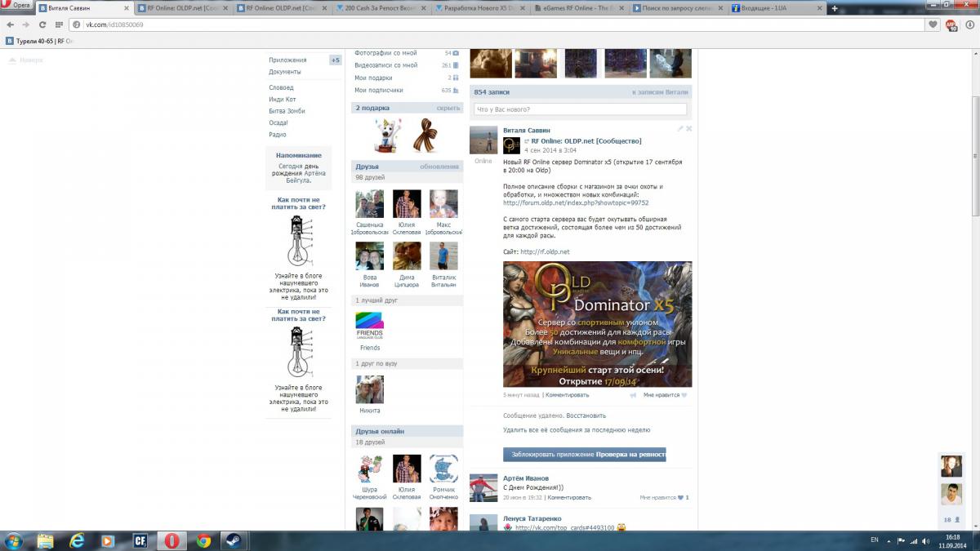
Task: Open Фотографии со мной link
Action: click(385, 53)
